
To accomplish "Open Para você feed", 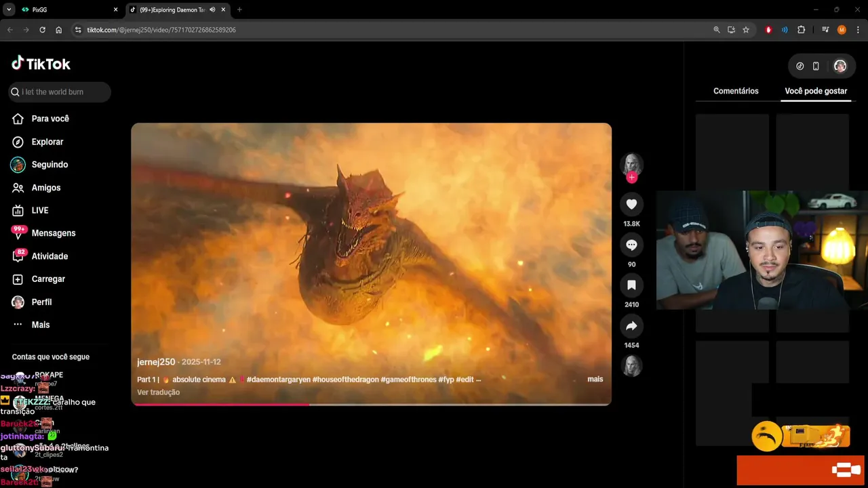I will pyautogui.click(x=41, y=119).
